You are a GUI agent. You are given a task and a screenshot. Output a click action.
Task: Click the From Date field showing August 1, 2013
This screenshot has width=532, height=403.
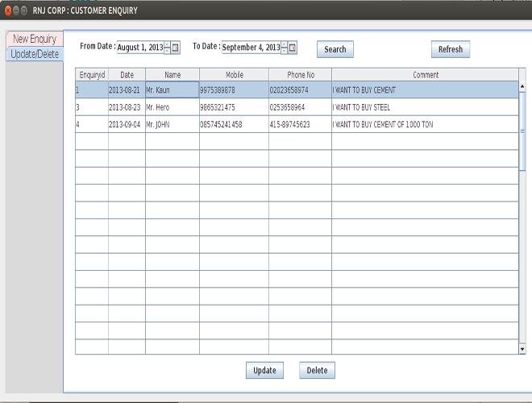click(140, 48)
